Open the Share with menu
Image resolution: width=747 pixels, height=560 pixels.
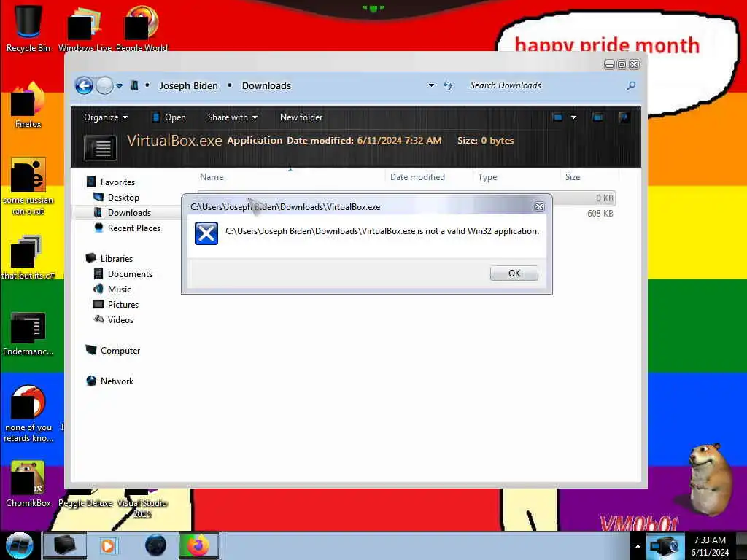233,117
